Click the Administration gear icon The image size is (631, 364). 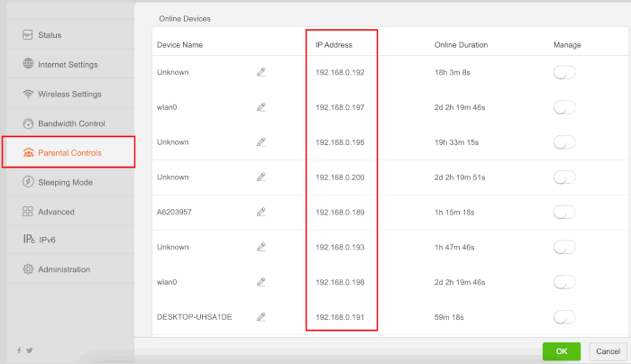coord(28,269)
